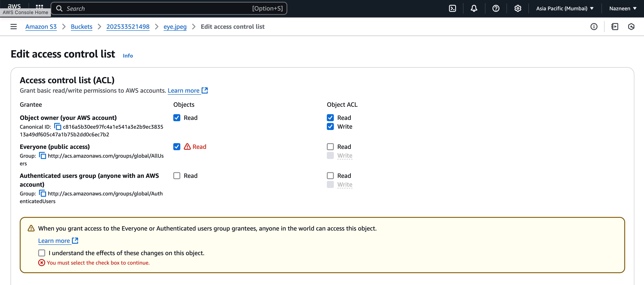Screen dimensions: 644x285
Task: Click the Object owner grantee label
Action: (x=68, y=118)
